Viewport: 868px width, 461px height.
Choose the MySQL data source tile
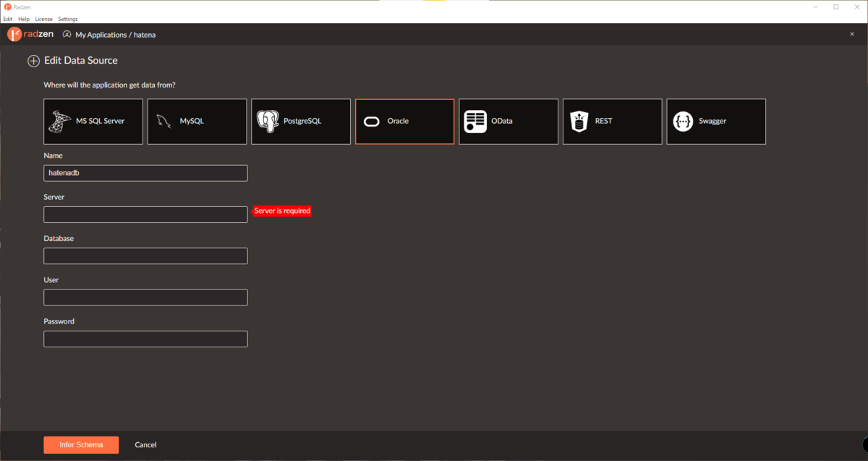pyautogui.click(x=197, y=122)
